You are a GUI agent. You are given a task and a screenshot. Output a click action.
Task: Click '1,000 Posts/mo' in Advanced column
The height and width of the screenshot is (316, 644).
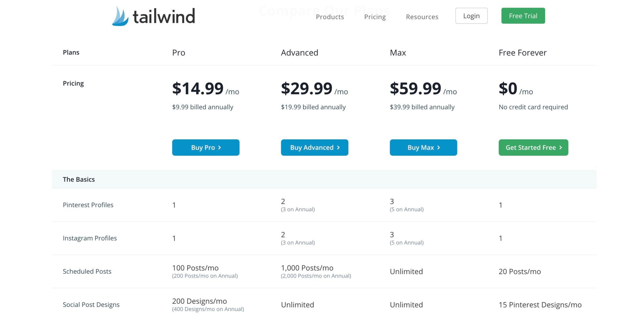(x=307, y=268)
